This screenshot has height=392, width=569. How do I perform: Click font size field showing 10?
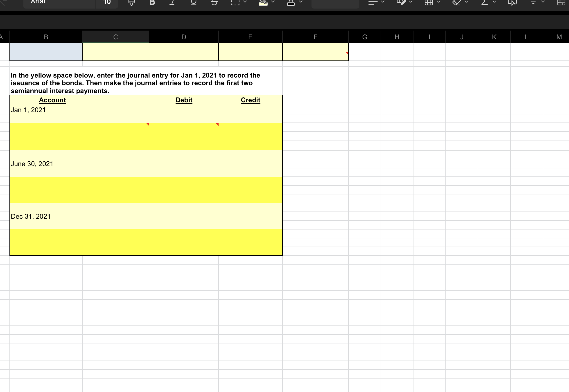107,2
